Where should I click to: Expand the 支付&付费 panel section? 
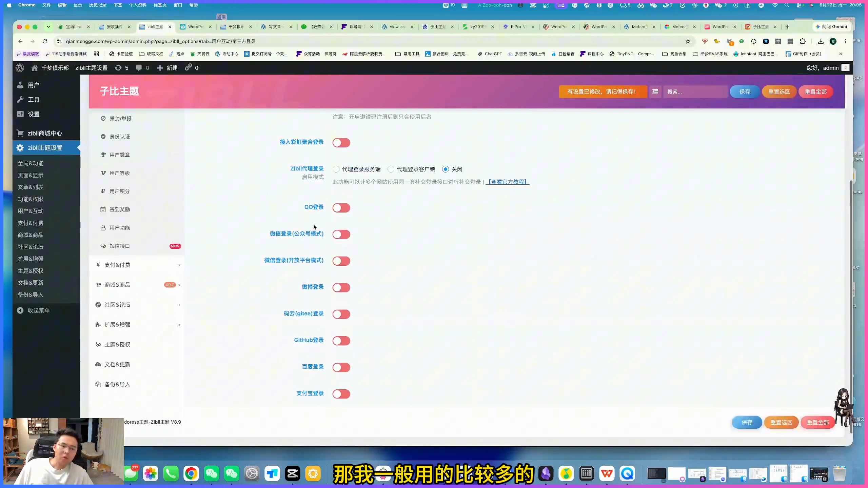point(137,265)
